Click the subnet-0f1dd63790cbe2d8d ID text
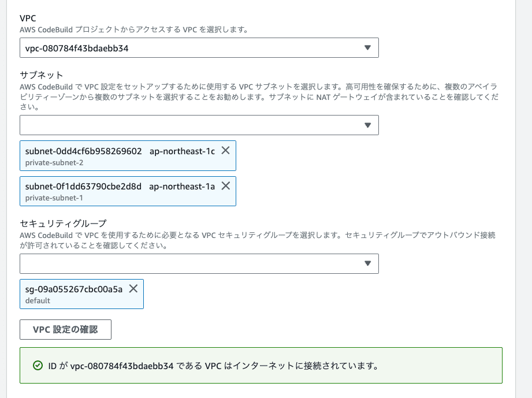This screenshot has height=398, width=532. pyautogui.click(x=83, y=187)
